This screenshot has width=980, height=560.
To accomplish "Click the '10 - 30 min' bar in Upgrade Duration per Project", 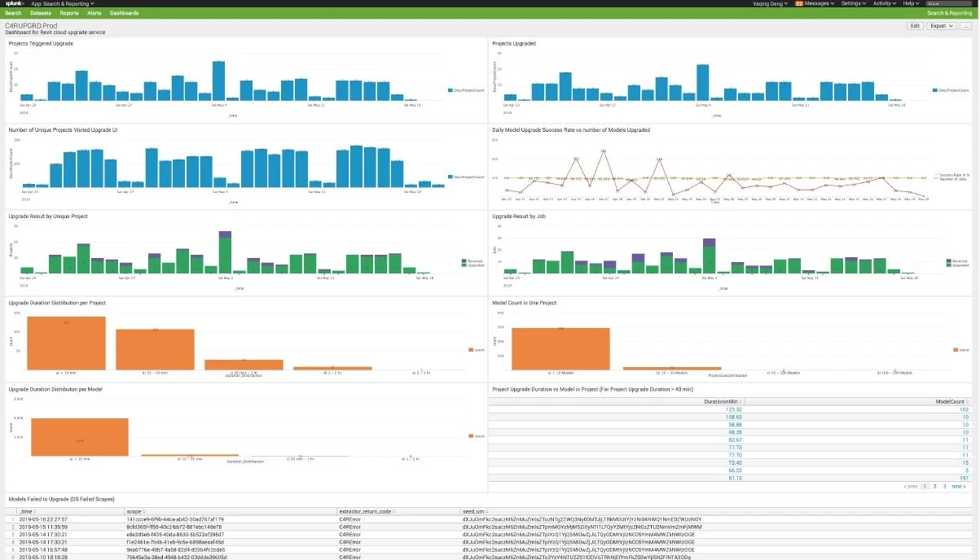I will (155, 350).
